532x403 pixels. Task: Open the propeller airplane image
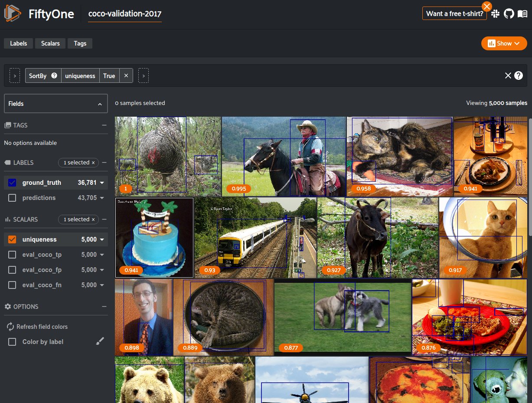[x=312, y=380]
